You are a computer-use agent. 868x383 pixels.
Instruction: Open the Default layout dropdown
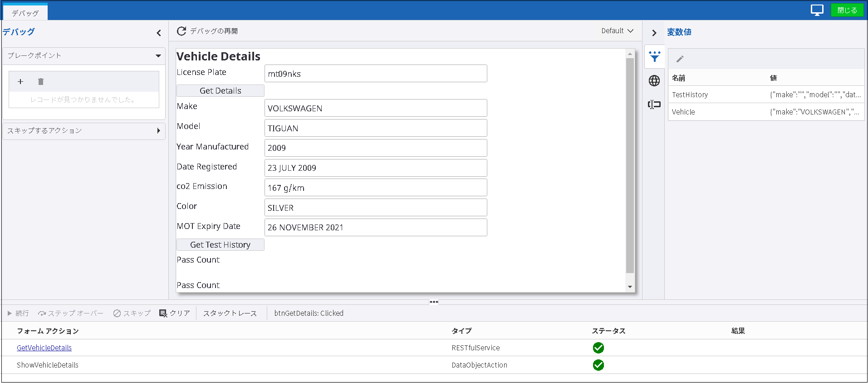tap(617, 31)
